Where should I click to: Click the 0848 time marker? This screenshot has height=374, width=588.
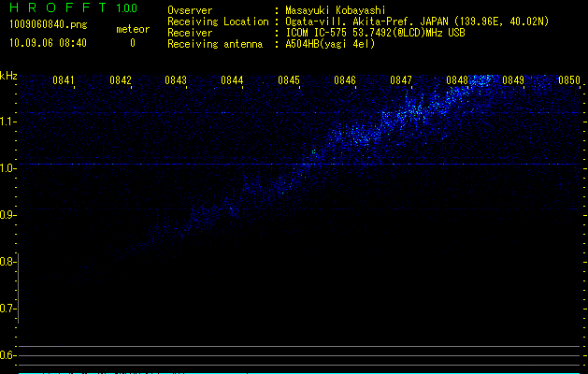click(457, 80)
